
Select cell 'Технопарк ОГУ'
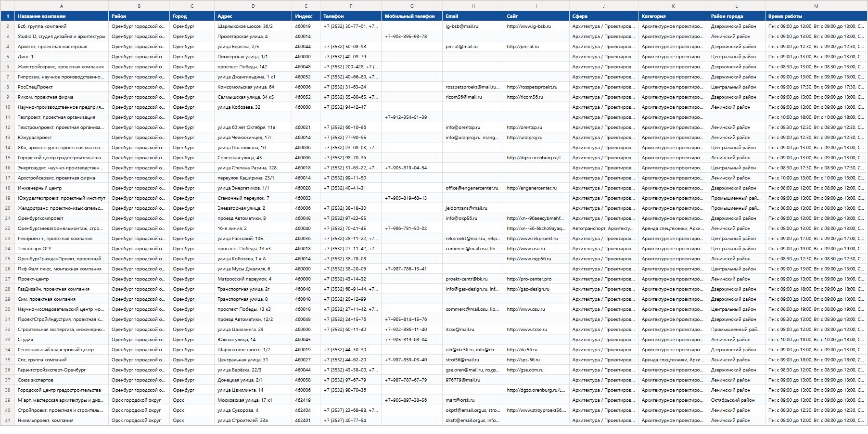click(x=62, y=249)
